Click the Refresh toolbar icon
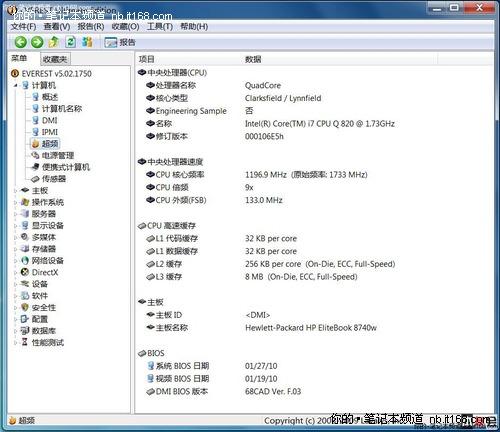Screen dimensions: 500x432 point(70,42)
